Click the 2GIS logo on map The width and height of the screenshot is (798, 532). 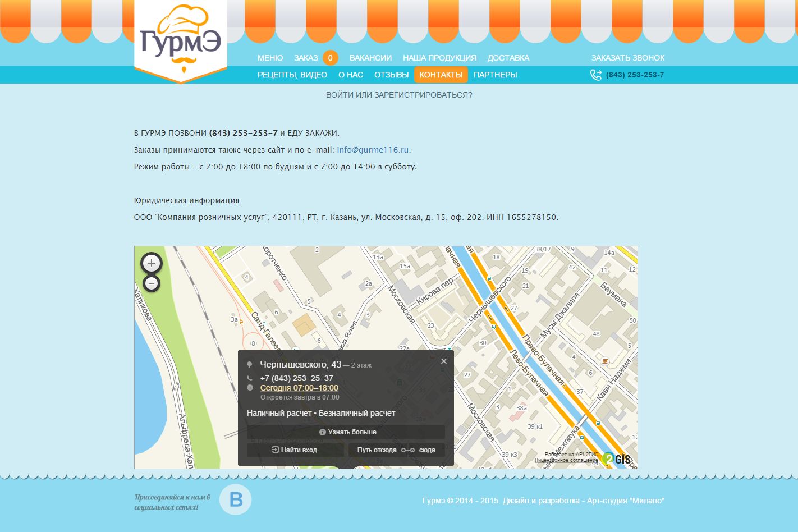point(617,459)
